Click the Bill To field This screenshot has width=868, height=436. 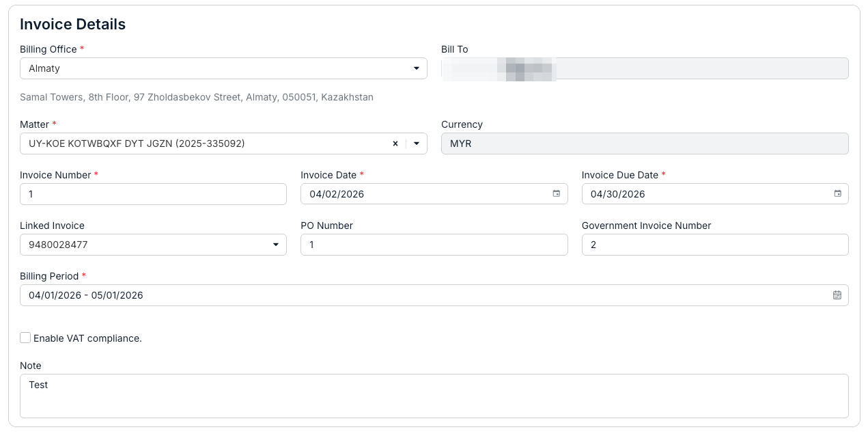click(x=645, y=68)
